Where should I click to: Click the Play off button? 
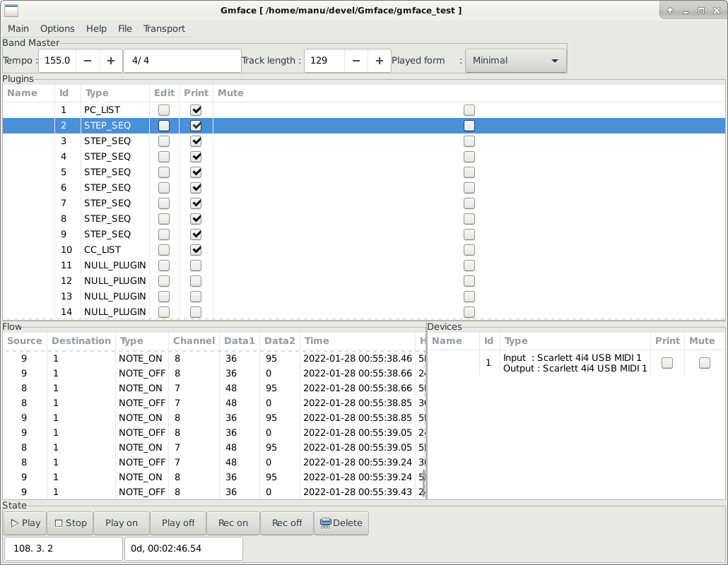click(178, 523)
